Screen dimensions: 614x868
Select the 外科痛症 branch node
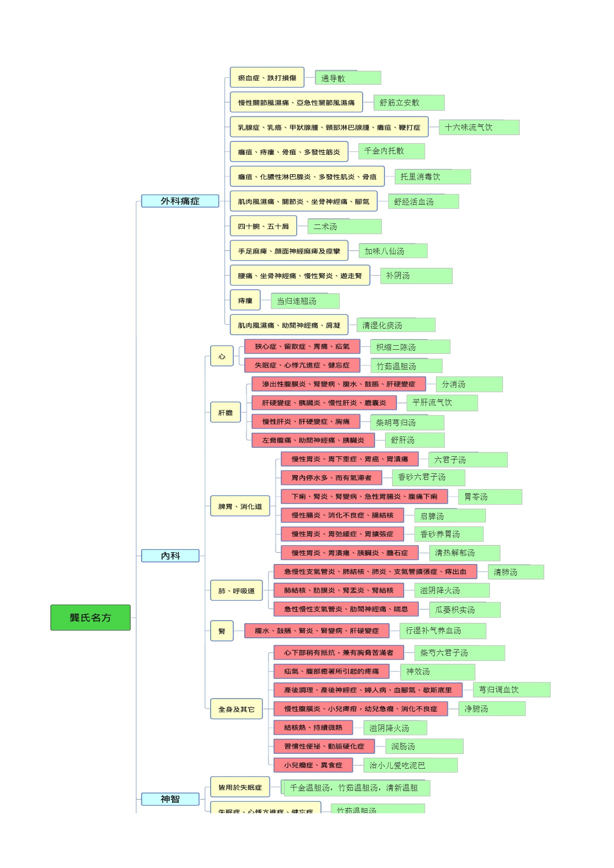coord(180,201)
